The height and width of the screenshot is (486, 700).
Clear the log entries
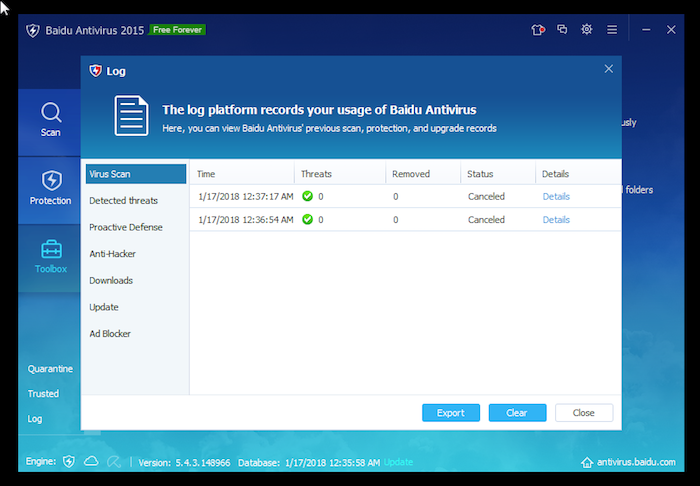[x=517, y=413]
